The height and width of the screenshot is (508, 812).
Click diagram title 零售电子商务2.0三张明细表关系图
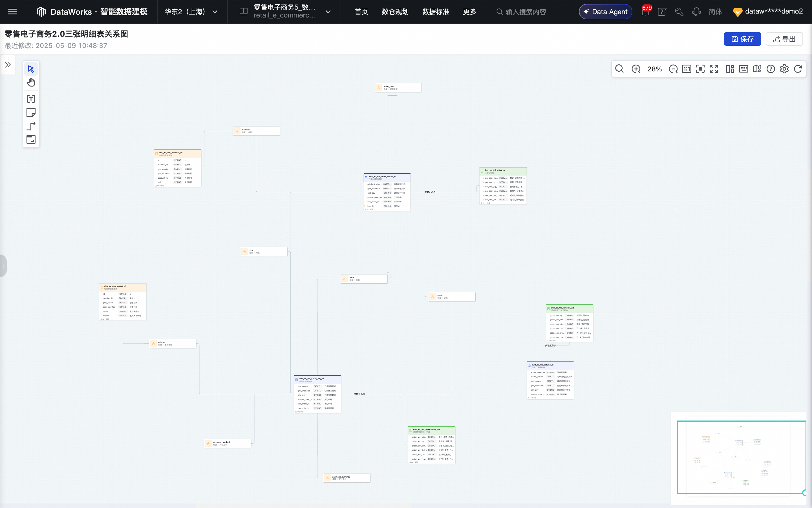tap(67, 34)
